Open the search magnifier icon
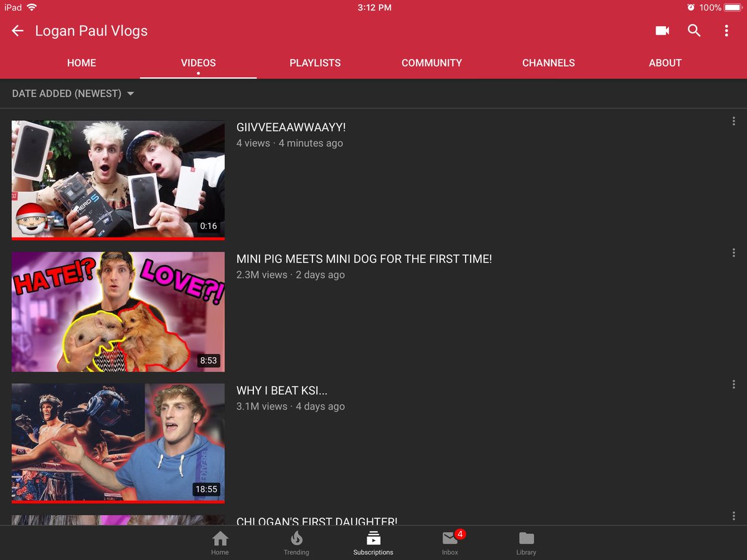Screen dimensions: 747x560 [x=694, y=30]
